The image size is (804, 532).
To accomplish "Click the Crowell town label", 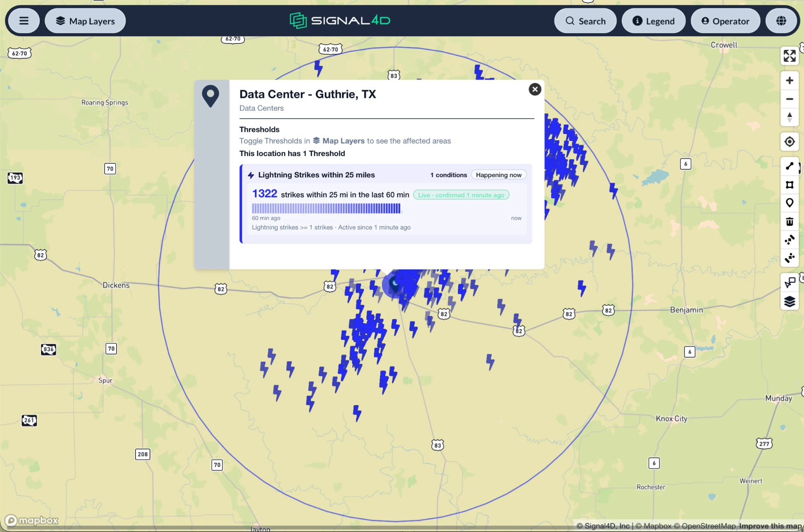I will coord(724,45).
